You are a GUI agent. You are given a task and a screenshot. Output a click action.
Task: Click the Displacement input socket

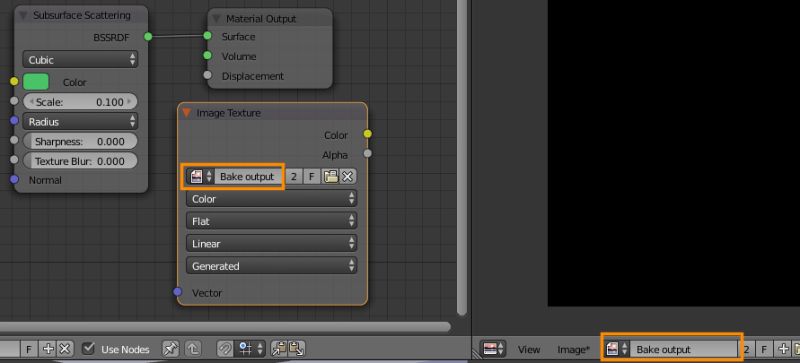(207, 76)
